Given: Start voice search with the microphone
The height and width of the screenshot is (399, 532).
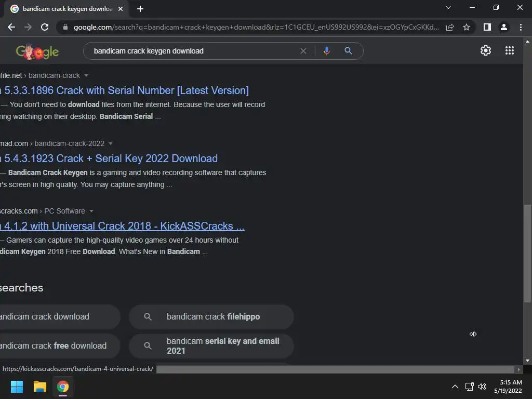Looking at the screenshot, I should coord(326,51).
